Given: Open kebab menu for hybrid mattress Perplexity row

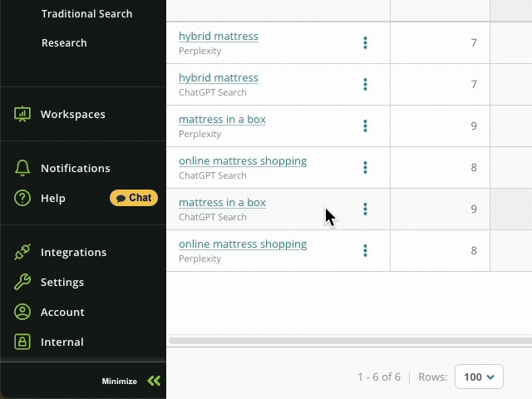Looking at the screenshot, I should (x=365, y=42).
